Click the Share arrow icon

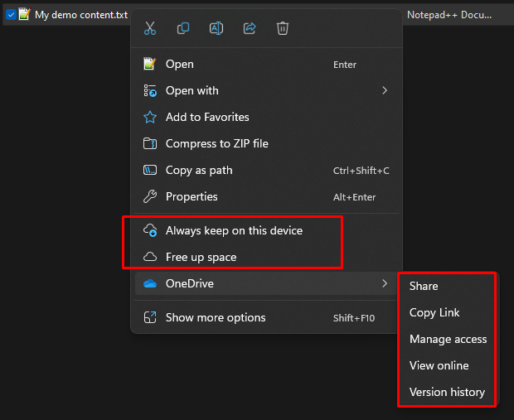tap(250, 28)
